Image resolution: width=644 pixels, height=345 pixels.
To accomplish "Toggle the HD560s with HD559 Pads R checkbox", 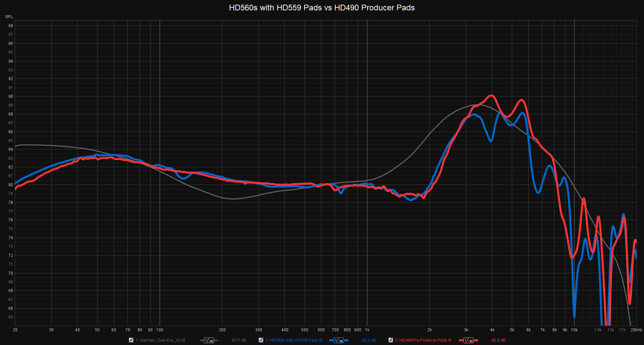I will coord(261,340).
